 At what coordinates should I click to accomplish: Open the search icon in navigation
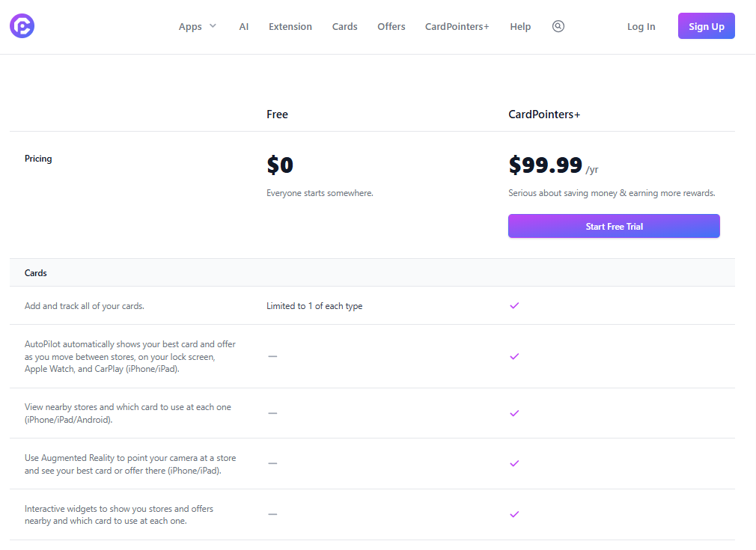(x=558, y=26)
